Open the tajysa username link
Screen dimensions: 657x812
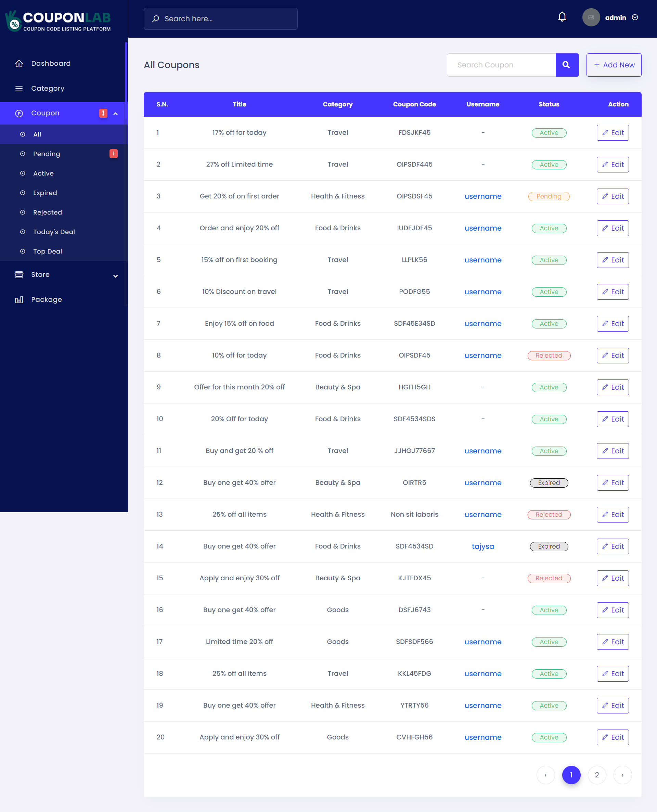point(482,546)
